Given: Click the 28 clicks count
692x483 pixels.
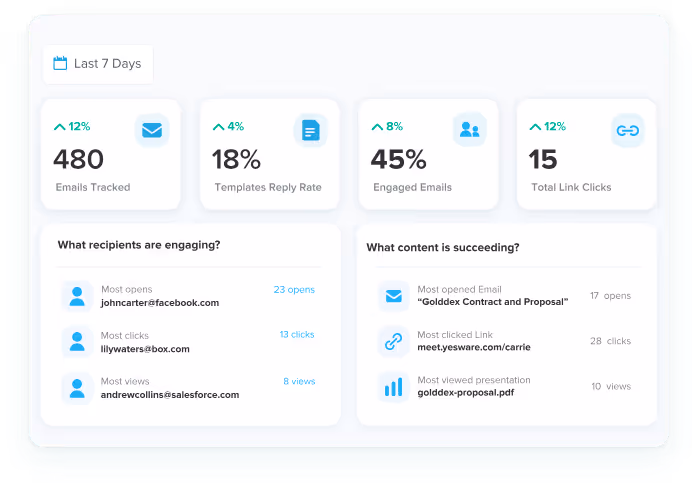Looking at the screenshot, I should coord(610,341).
